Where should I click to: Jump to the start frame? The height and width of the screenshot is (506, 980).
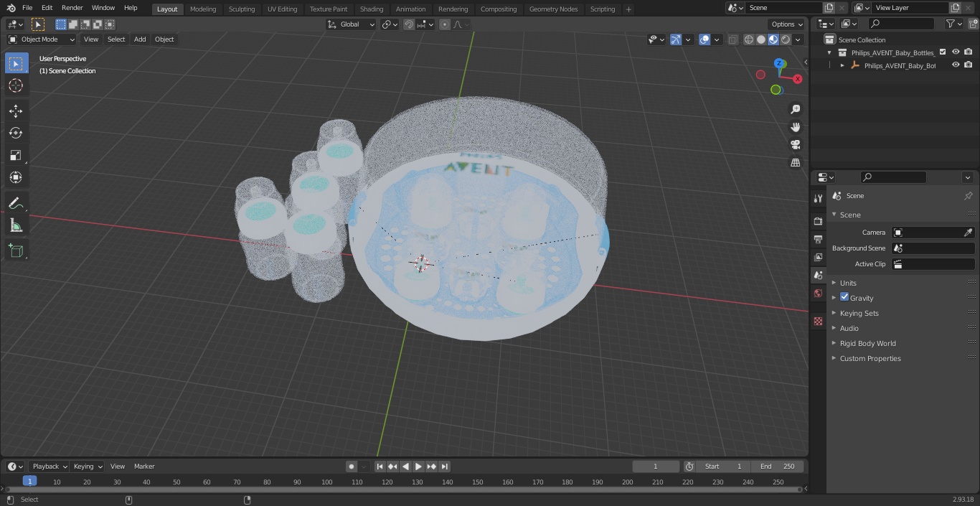[x=380, y=467]
